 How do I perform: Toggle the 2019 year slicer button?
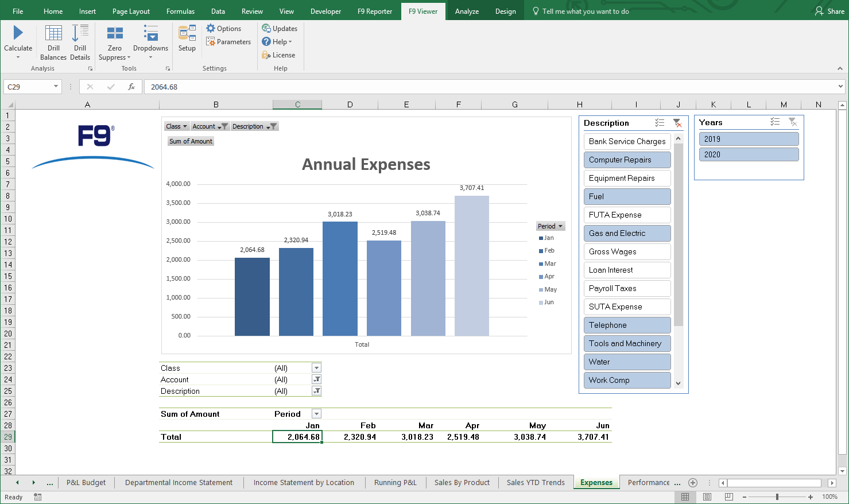pos(749,139)
